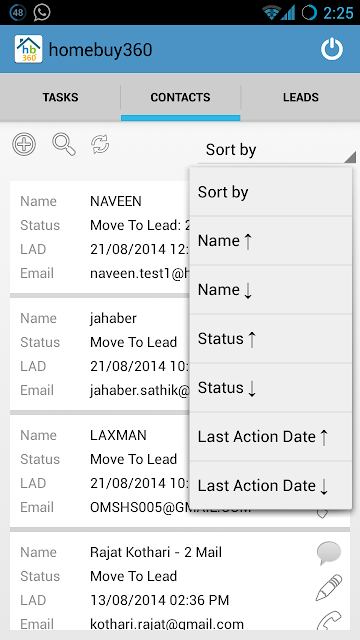
Task: Tap the message bubble for Rajat Kothari
Action: pos(329,553)
